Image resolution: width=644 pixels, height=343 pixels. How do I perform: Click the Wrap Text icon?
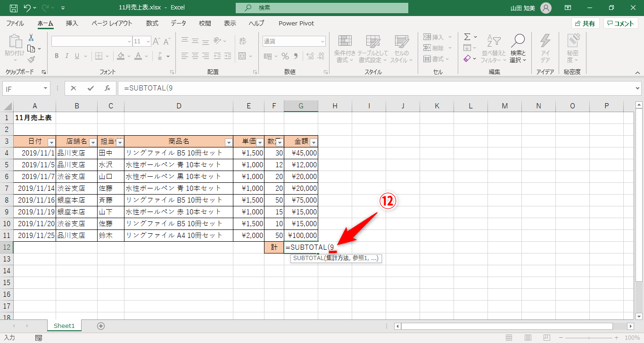point(243,41)
